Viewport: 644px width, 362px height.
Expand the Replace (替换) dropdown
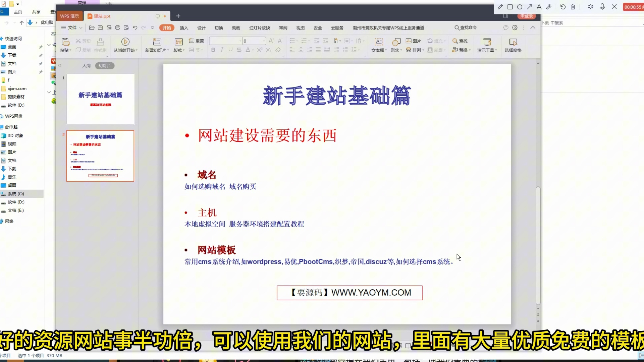[462, 50]
